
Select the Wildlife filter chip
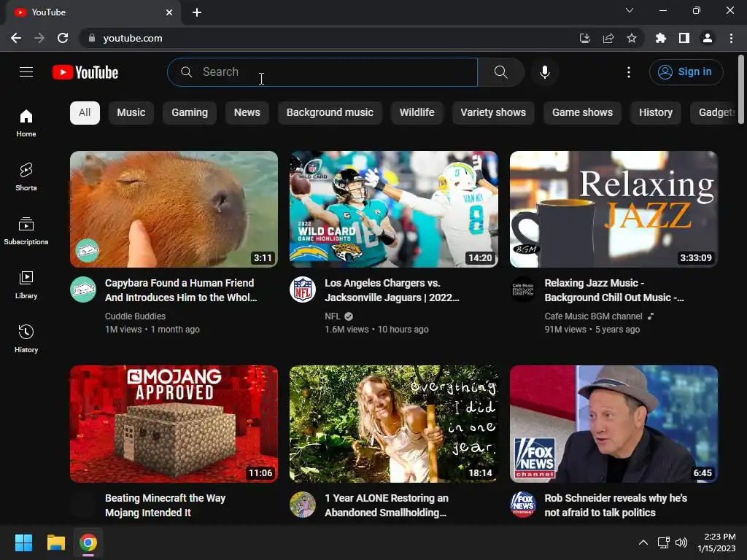tap(417, 113)
